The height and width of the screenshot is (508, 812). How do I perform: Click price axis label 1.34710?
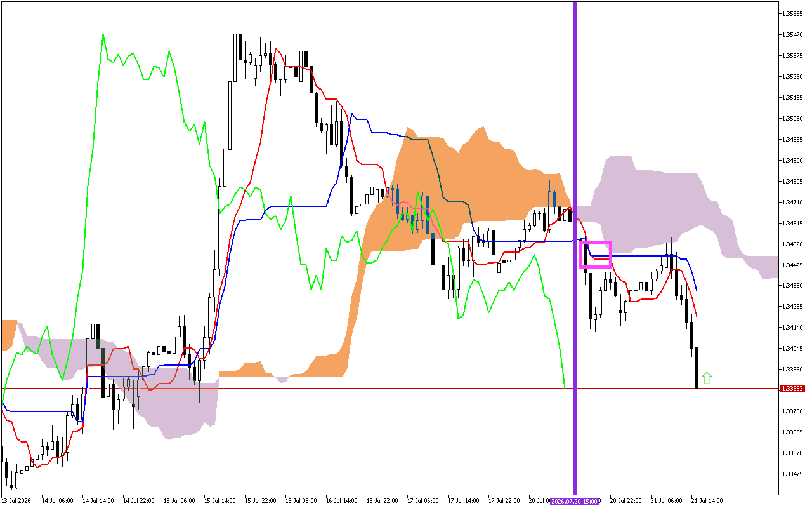pyautogui.click(x=793, y=202)
